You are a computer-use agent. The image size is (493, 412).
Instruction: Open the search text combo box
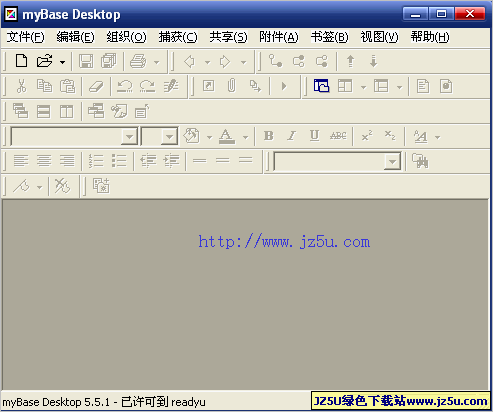(x=337, y=161)
